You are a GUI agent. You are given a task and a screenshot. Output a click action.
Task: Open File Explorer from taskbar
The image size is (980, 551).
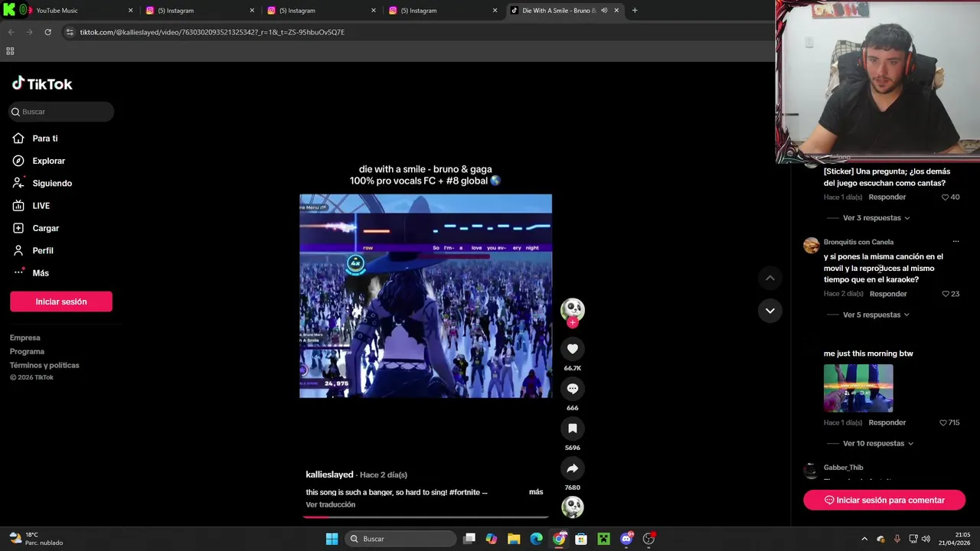point(514,539)
